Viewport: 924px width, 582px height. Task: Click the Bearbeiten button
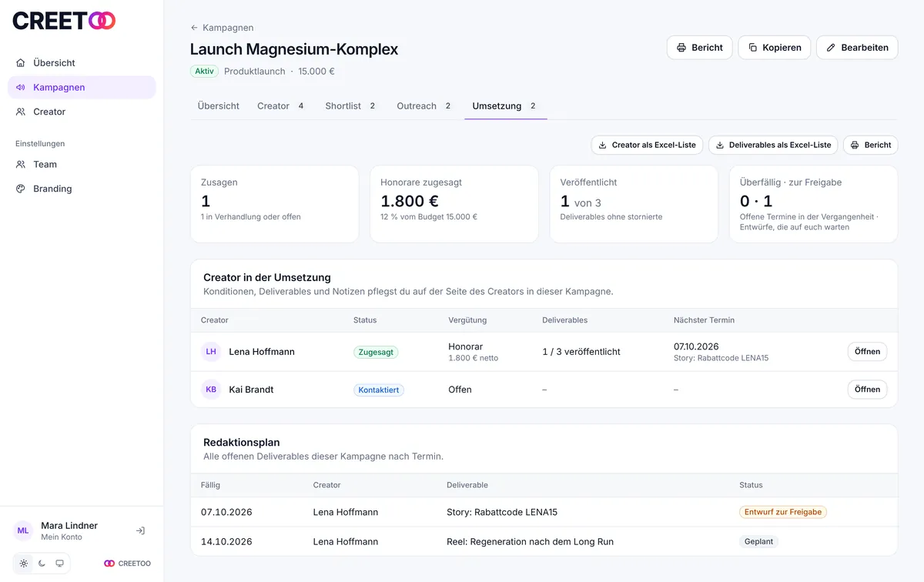[x=857, y=48]
